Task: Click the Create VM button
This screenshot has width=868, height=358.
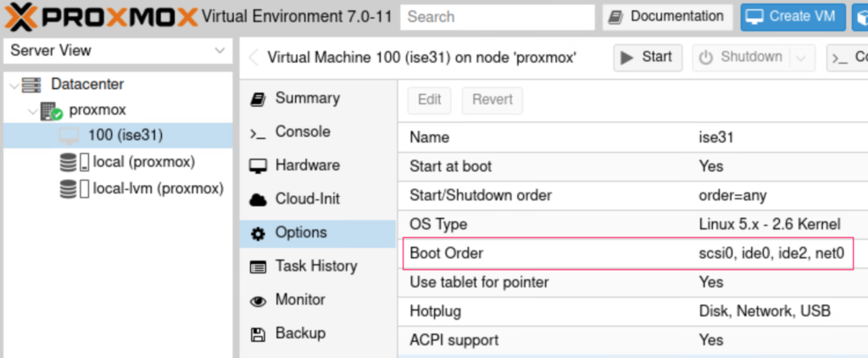Action: (793, 17)
